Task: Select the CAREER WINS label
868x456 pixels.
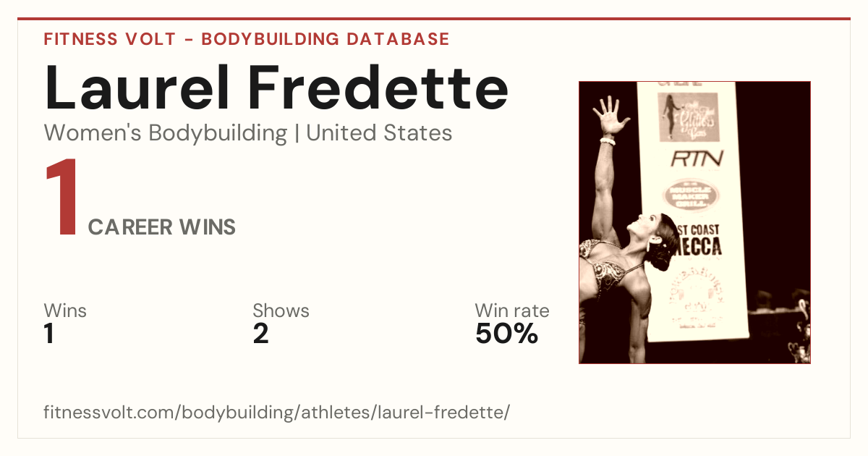Action: [x=162, y=227]
